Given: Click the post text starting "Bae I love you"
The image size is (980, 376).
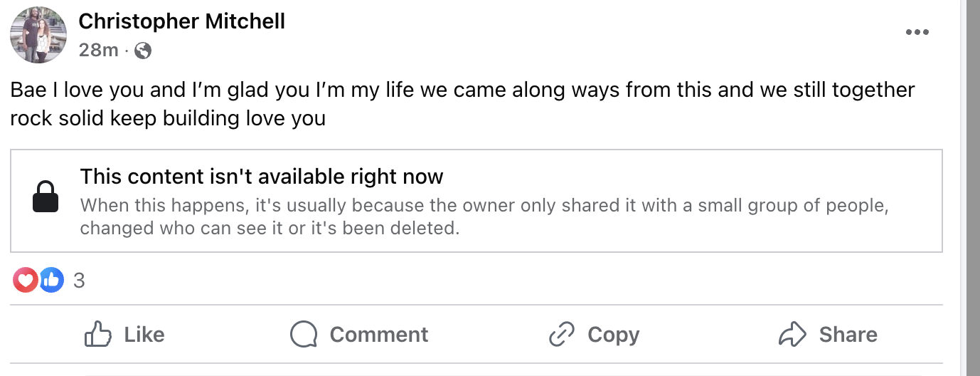Looking at the screenshot, I should click(x=462, y=104).
